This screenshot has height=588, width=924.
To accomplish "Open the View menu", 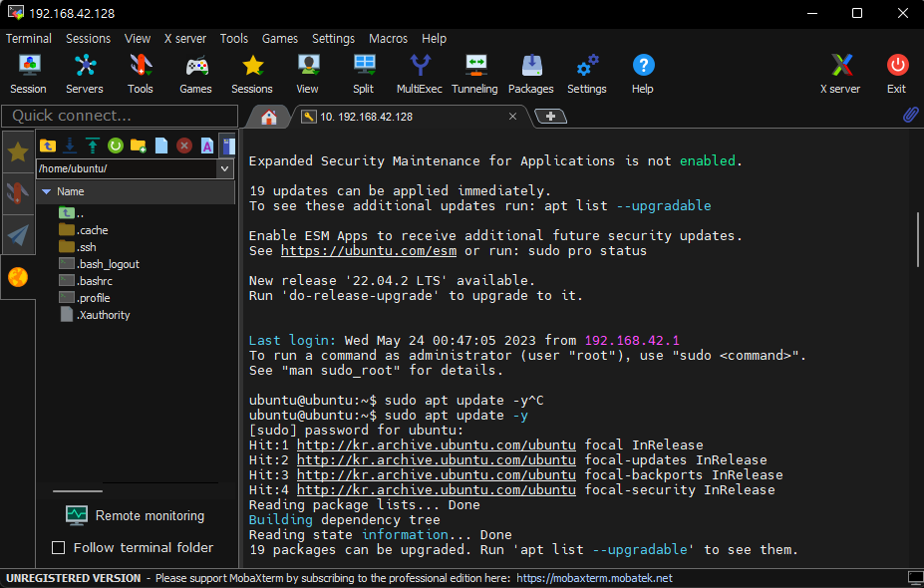I will tap(138, 38).
